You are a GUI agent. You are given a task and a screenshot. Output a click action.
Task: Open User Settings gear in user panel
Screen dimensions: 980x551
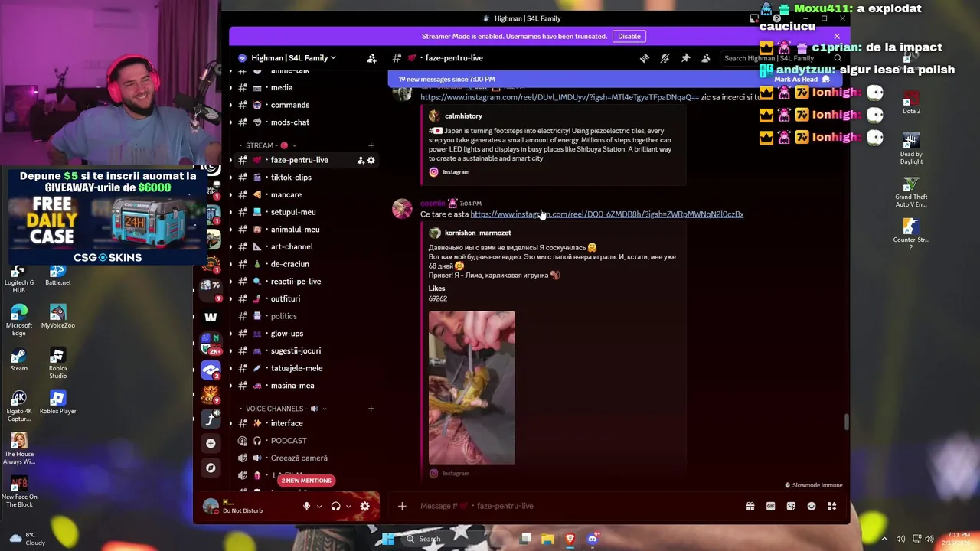click(365, 506)
